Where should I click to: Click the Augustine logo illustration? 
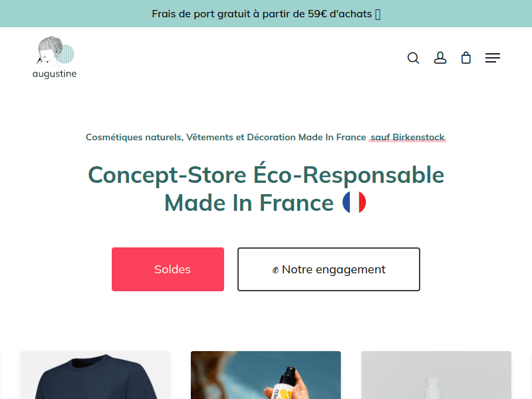coord(55,51)
